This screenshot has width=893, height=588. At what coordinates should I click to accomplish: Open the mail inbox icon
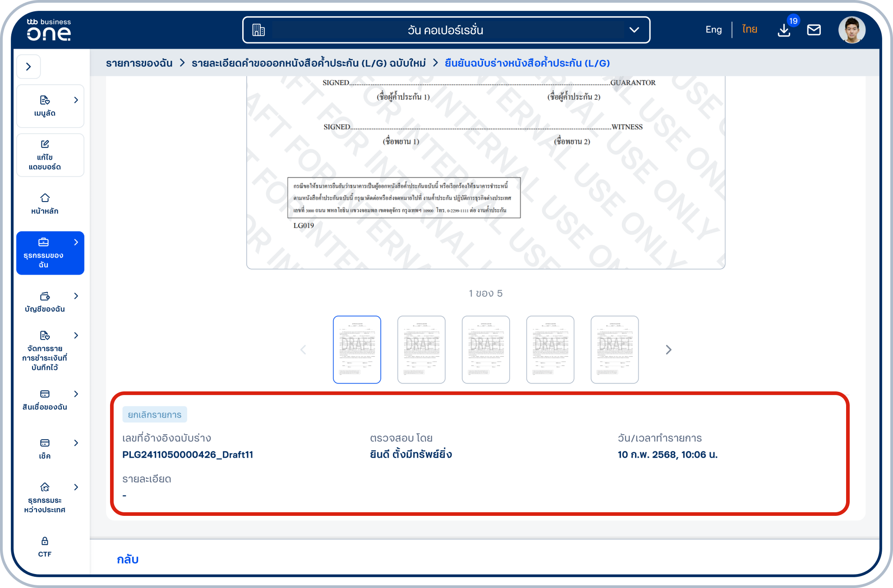click(814, 30)
